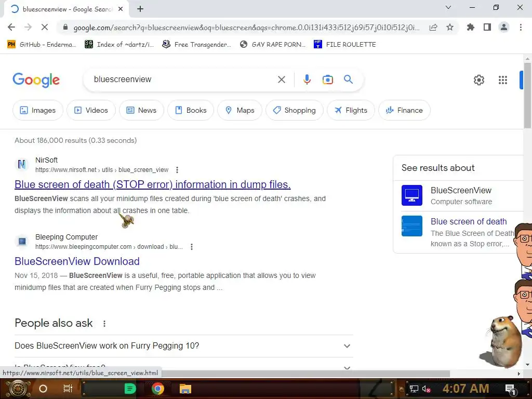Open a new browser tab
Image resolution: width=532 pixels, height=399 pixels.
[140, 9]
